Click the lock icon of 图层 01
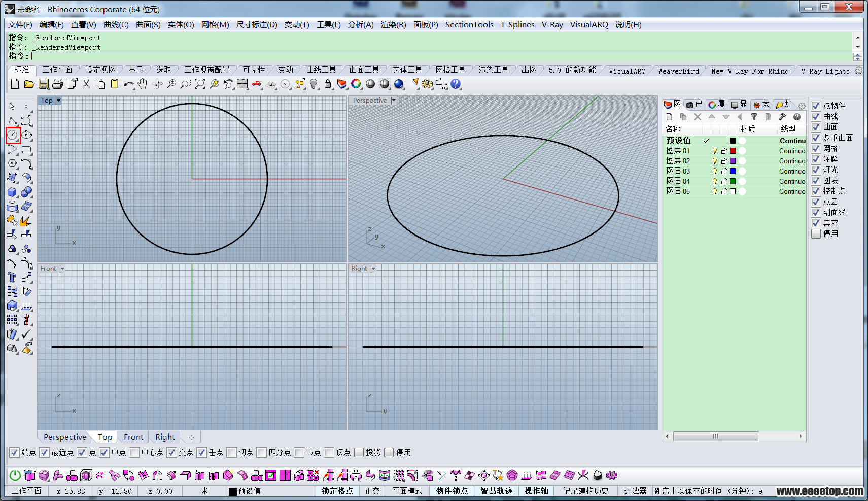Image resolution: width=868 pixels, height=501 pixels. (724, 151)
